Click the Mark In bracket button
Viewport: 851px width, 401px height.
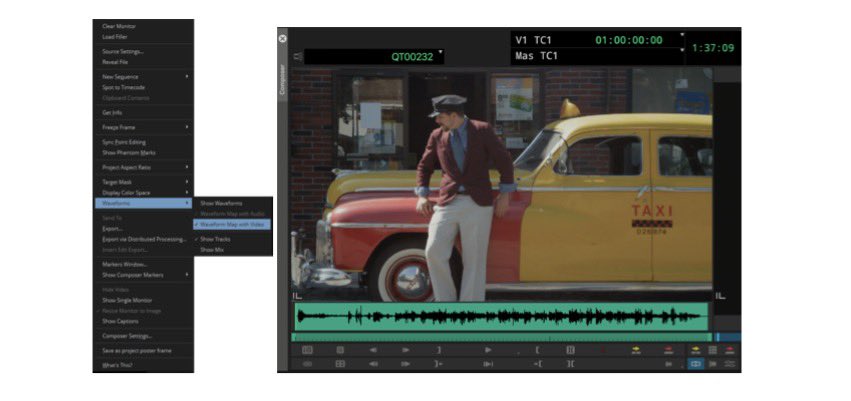(x=537, y=351)
